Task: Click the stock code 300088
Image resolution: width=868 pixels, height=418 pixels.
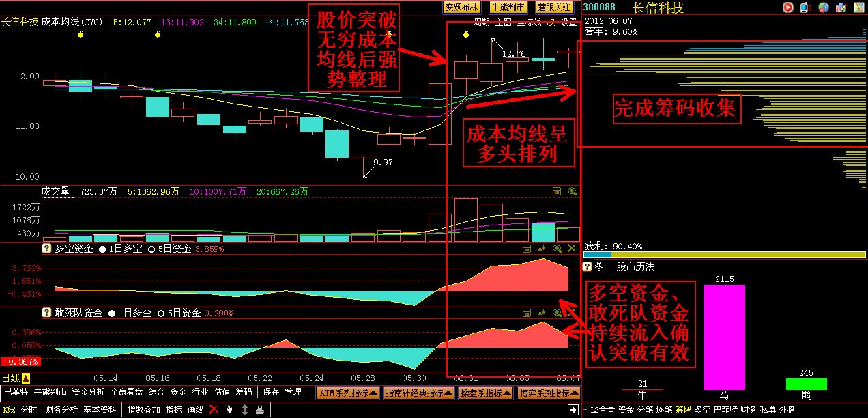Action: [601, 8]
